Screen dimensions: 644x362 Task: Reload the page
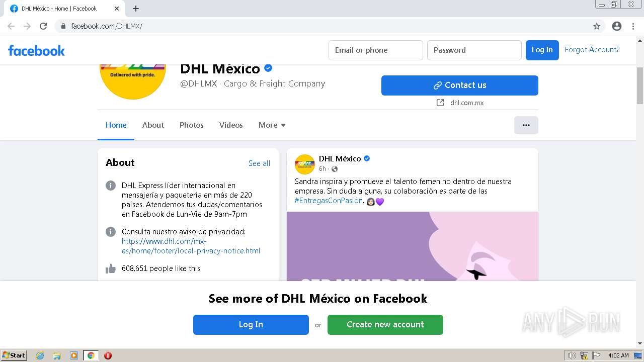43,26
